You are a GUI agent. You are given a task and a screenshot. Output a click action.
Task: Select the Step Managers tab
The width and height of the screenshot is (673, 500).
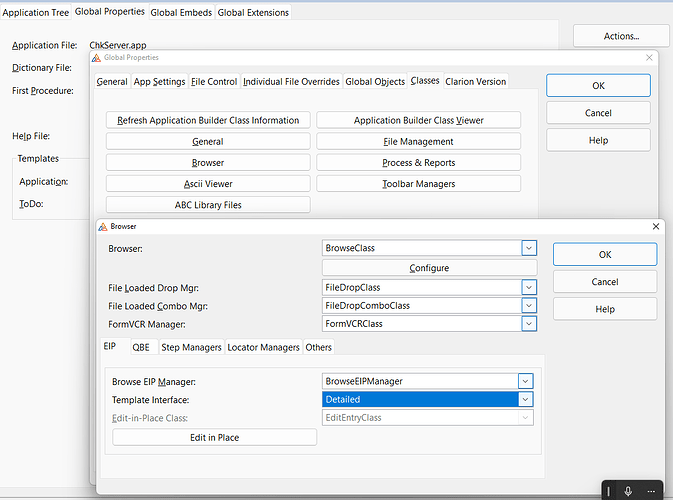(191, 347)
